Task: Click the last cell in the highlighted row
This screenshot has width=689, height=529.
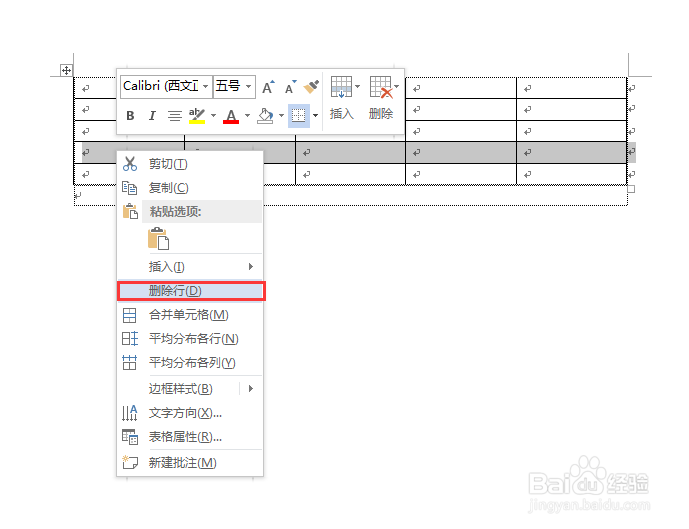Action: point(571,152)
